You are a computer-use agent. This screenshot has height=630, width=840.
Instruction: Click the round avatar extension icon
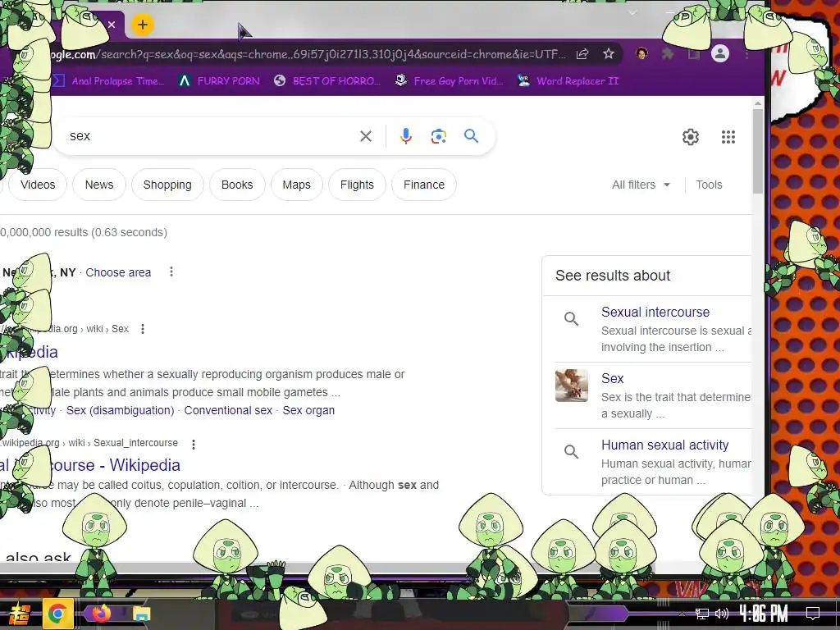tap(641, 53)
